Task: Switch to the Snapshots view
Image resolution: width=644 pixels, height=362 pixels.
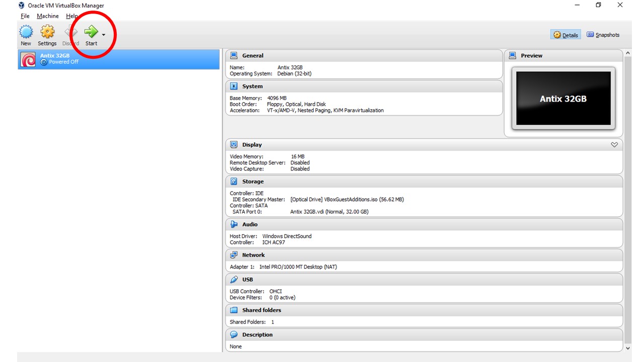Action: (x=603, y=35)
